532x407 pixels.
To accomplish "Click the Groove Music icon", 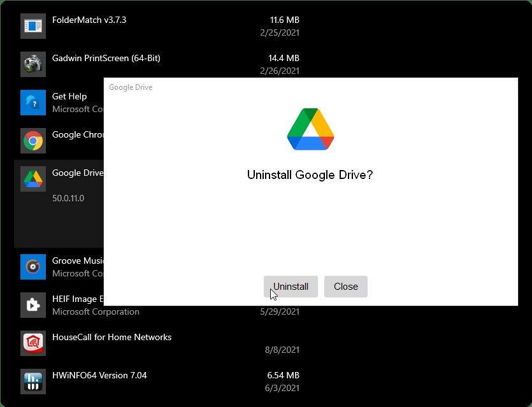I will pos(33,267).
